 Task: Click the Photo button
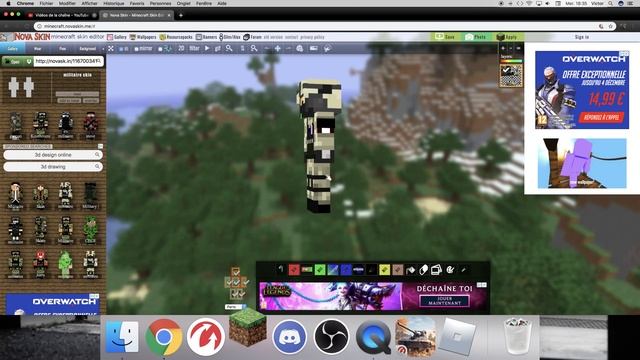tap(476, 37)
